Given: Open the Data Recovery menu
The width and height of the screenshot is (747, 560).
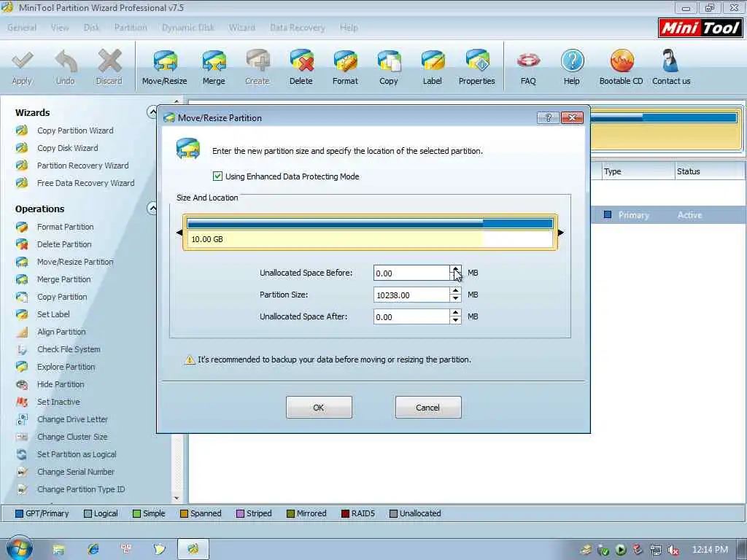Looking at the screenshot, I should coord(298,28).
